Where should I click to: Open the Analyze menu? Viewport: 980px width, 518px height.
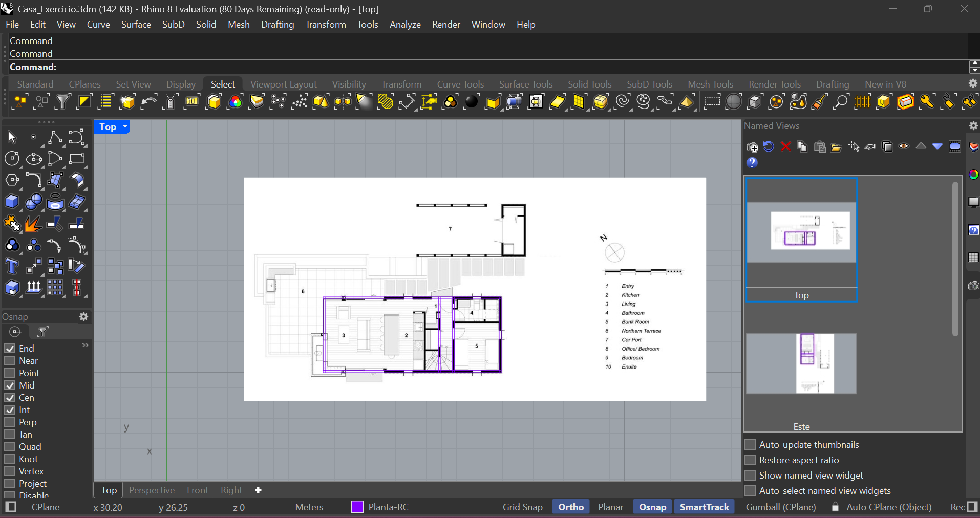pos(404,25)
